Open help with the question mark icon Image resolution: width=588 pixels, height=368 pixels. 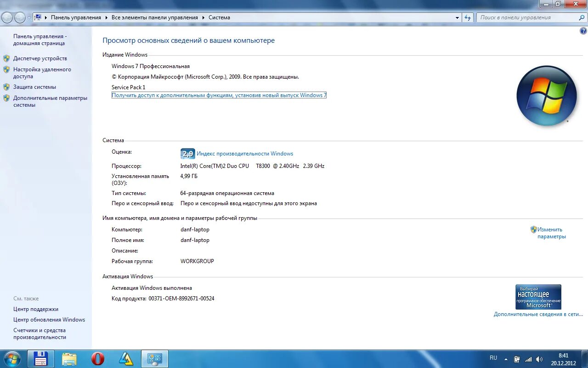(x=583, y=31)
